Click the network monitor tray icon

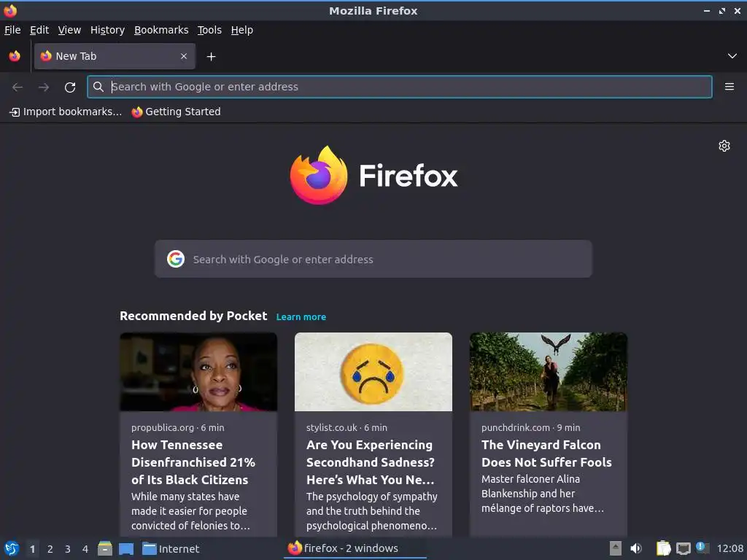(x=683, y=548)
